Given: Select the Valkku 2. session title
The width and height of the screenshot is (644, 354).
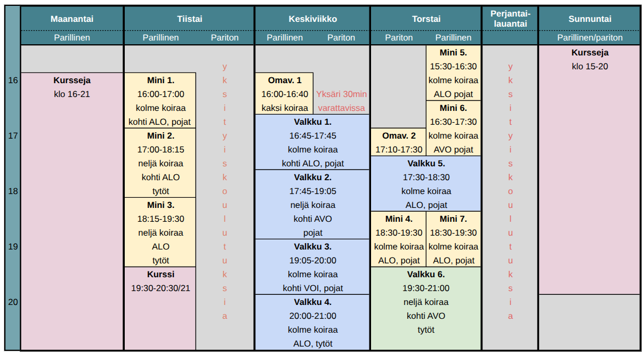Looking at the screenshot, I should click(312, 177).
